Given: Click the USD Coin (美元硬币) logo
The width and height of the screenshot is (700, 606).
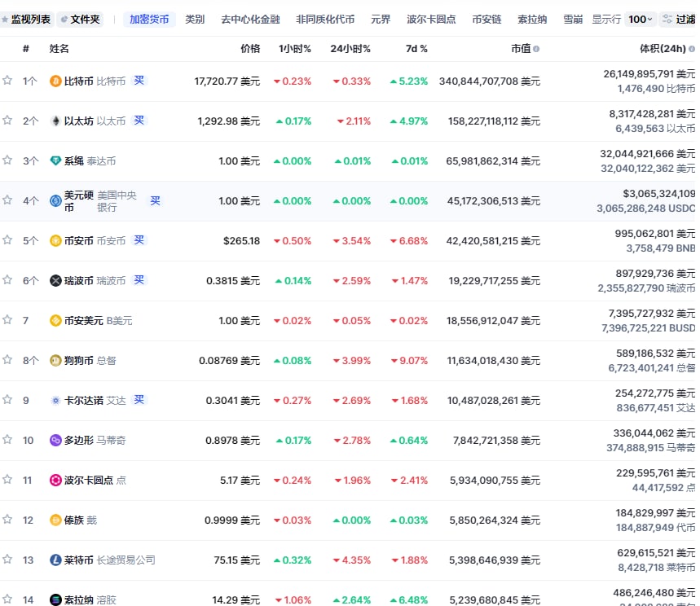Looking at the screenshot, I should tap(55, 201).
